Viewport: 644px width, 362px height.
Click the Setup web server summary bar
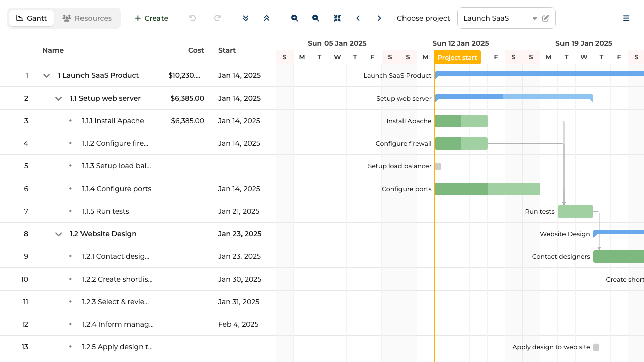tap(514, 97)
